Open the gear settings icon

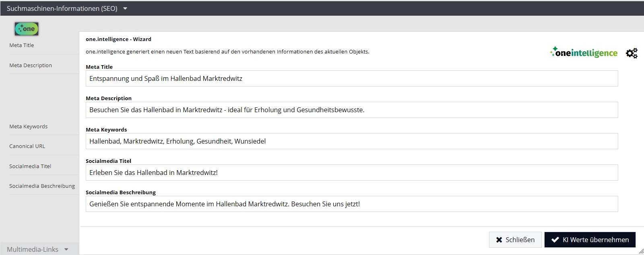tap(632, 53)
